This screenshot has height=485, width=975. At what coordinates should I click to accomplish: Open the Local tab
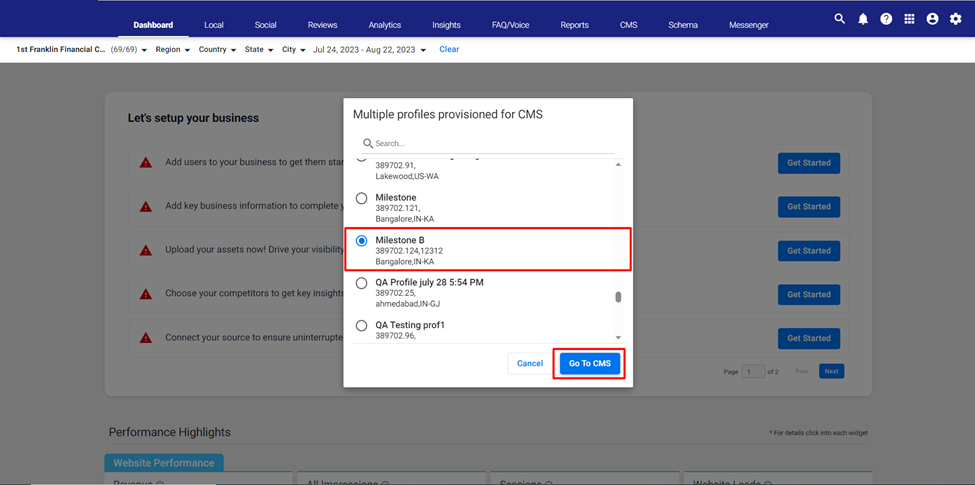(x=214, y=25)
